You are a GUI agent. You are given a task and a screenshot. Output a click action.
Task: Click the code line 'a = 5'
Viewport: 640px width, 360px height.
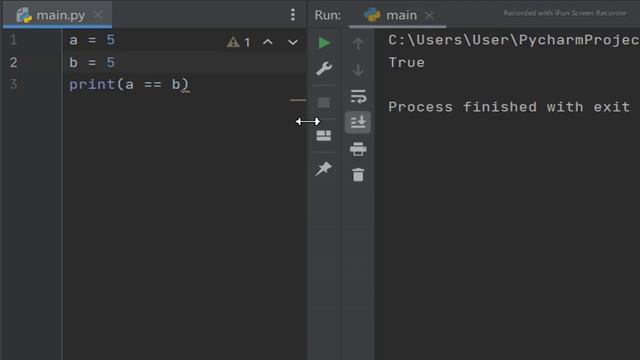(92, 40)
